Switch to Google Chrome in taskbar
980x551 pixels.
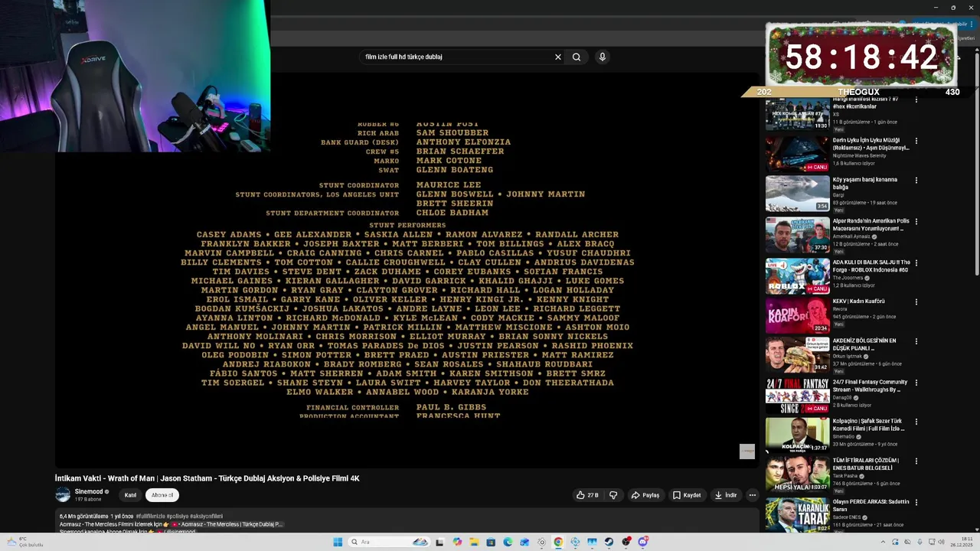(x=558, y=542)
